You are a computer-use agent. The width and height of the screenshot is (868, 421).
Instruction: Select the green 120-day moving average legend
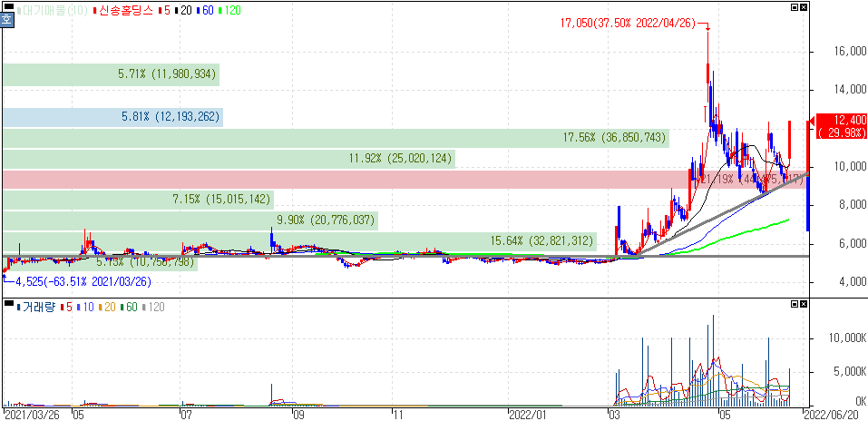[230, 11]
